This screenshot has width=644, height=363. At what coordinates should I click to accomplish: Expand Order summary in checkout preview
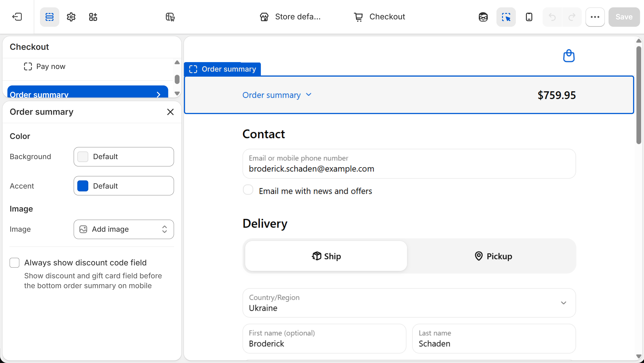pos(277,95)
